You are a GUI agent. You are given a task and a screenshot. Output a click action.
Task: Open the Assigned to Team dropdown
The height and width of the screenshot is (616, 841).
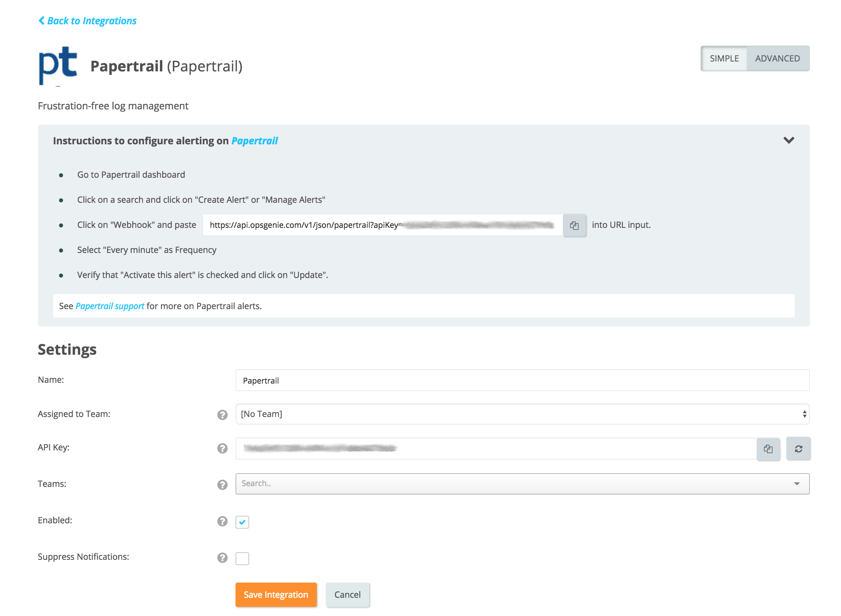522,414
